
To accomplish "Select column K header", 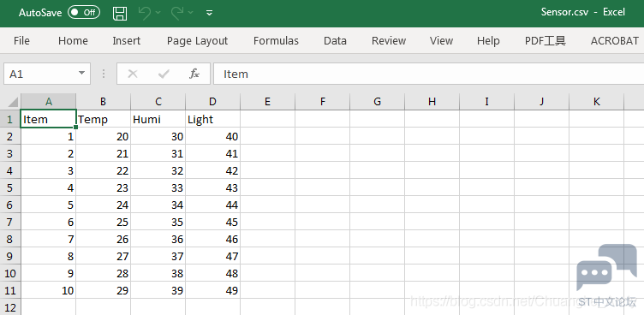I will pyautogui.click(x=596, y=102).
